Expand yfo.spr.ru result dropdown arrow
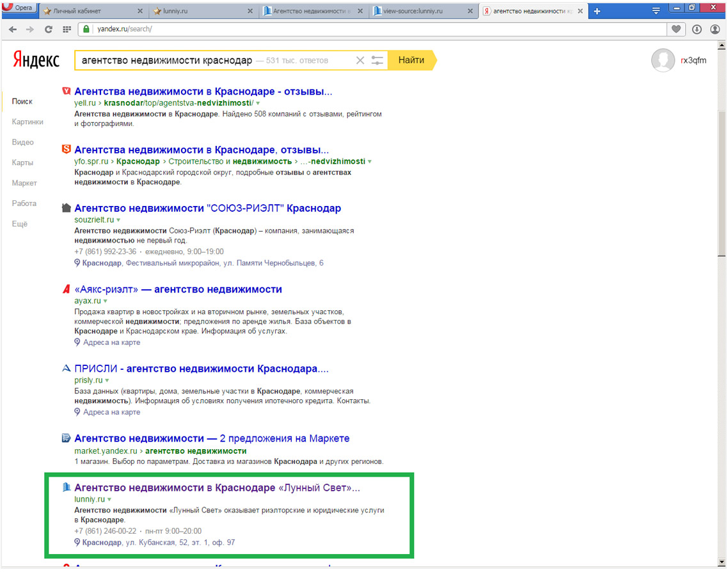Image resolution: width=728 pixels, height=572 pixels. [x=370, y=162]
